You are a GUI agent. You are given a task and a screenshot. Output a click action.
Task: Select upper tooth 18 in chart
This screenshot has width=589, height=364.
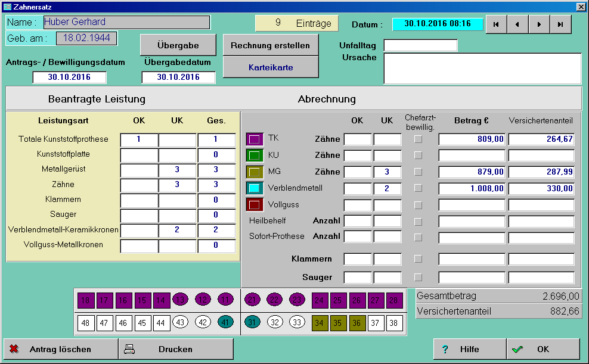click(86, 300)
